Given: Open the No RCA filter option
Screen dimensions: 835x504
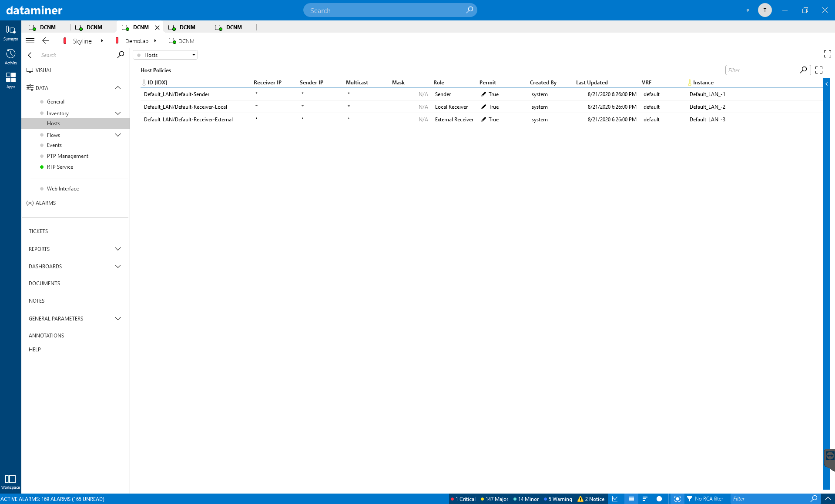Looking at the screenshot, I should coord(705,499).
